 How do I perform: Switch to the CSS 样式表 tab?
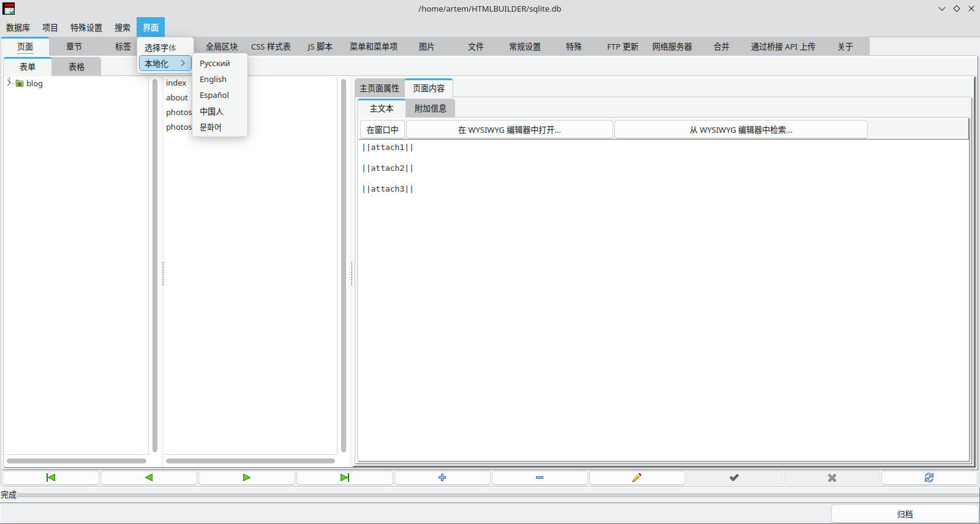(271, 47)
